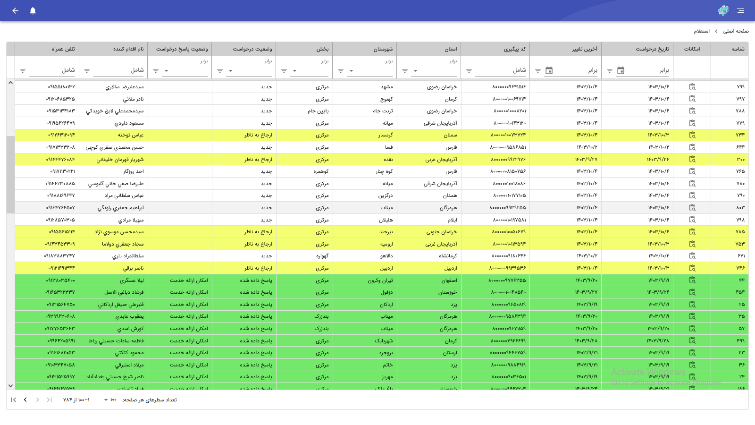
Task: Click the vertical scrollbar down arrow
Action: point(10,385)
